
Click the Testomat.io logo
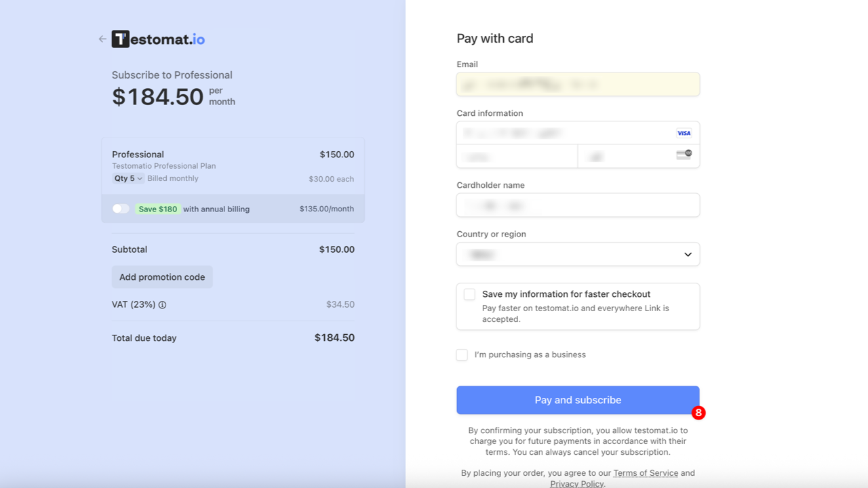[x=157, y=39]
